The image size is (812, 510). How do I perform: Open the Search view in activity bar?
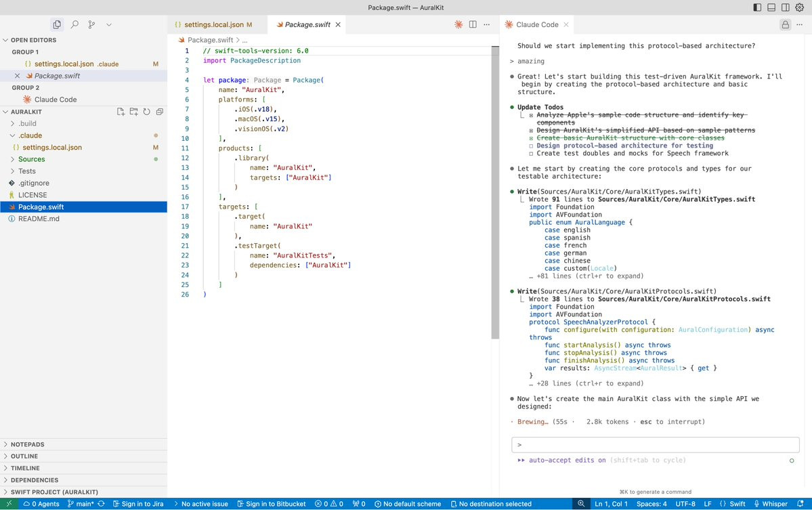(74, 24)
